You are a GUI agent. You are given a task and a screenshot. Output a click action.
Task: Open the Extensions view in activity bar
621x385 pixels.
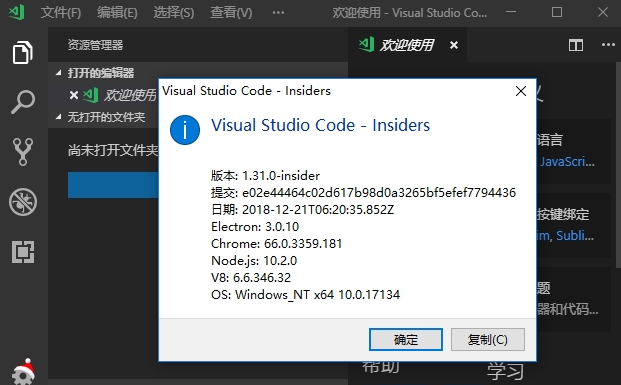pos(23,252)
